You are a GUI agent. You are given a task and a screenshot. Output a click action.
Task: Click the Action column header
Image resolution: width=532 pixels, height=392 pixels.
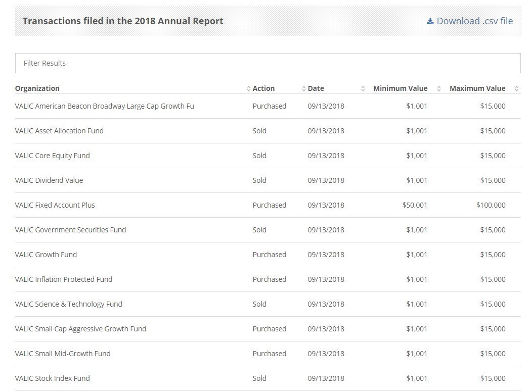coord(263,88)
